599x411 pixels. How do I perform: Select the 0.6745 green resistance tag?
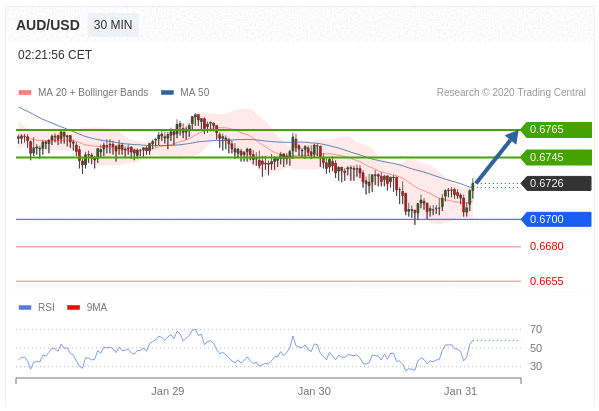point(557,157)
